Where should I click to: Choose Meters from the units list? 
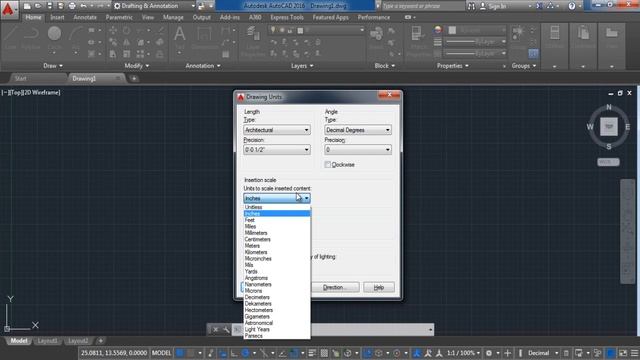tap(277, 246)
